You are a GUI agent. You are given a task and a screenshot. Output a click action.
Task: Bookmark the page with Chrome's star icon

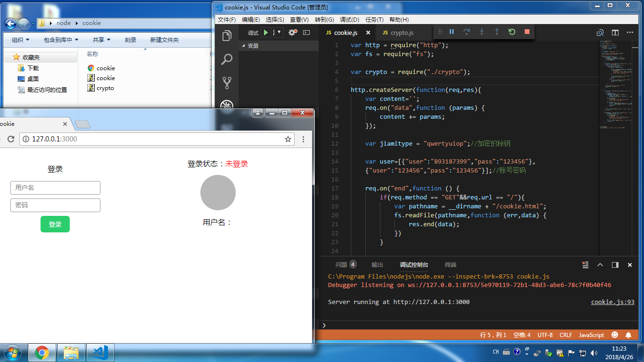point(288,139)
